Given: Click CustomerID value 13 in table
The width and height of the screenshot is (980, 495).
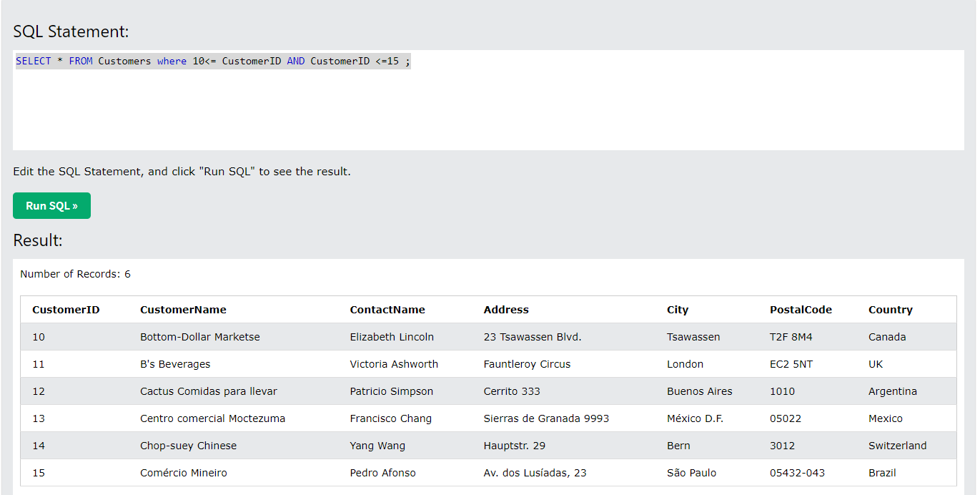Looking at the screenshot, I should [x=39, y=418].
